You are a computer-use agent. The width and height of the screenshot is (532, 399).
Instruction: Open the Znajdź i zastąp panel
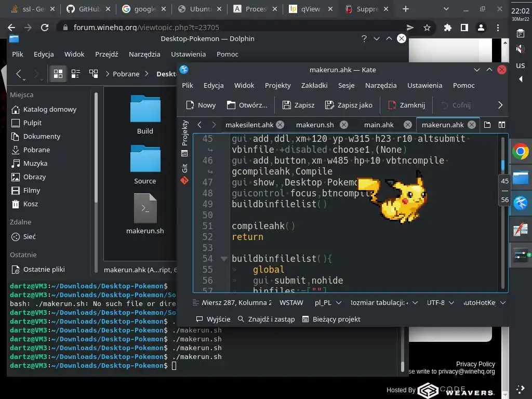266,319
